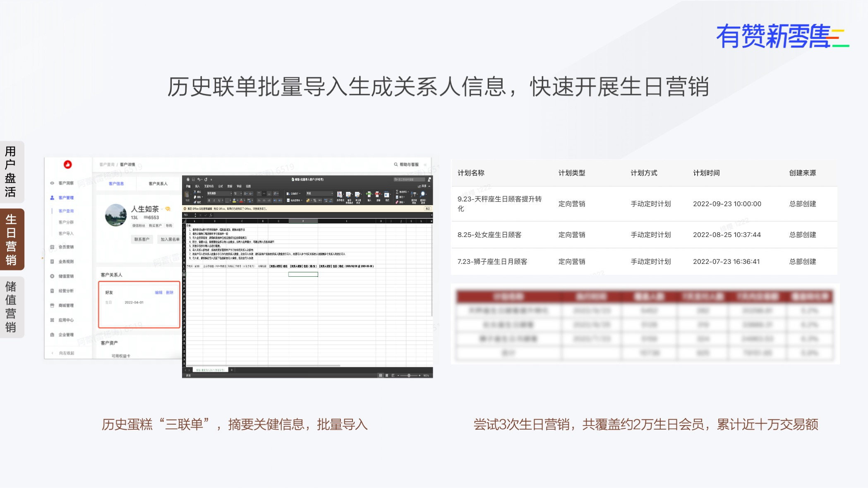Click plan 9.23-天秤座生日顾客提升转化
The height and width of the screenshot is (488, 868).
coord(499,203)
